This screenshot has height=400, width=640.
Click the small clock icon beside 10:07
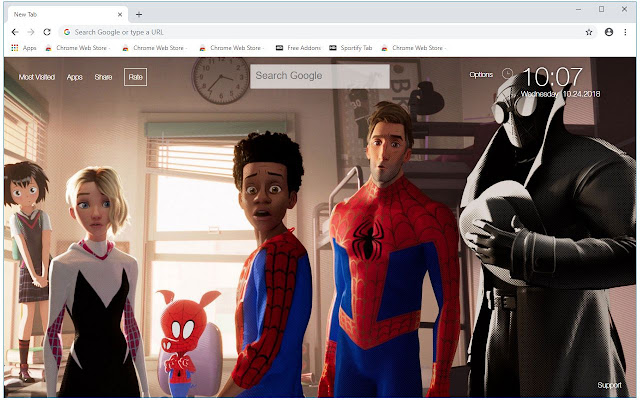tap(507, 73)
